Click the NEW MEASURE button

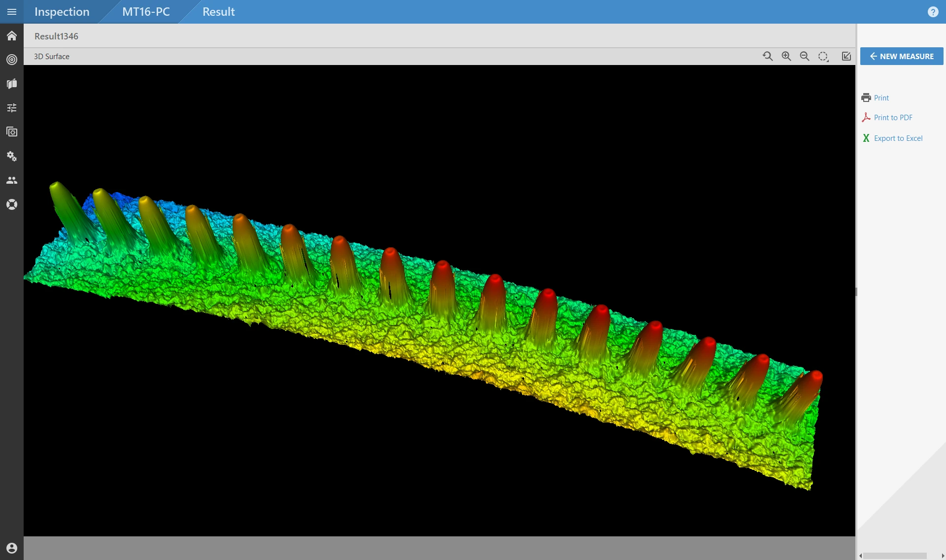click(901, 56)
